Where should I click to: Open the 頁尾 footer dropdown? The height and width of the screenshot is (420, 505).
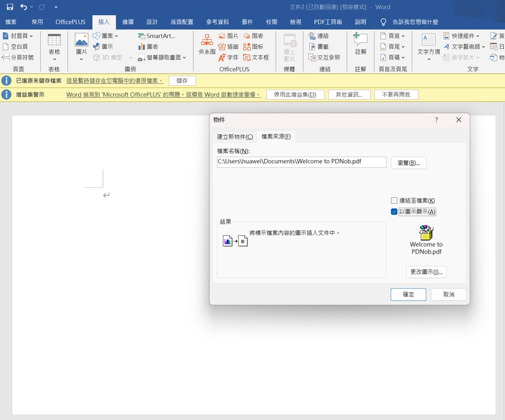pos(392,47)
